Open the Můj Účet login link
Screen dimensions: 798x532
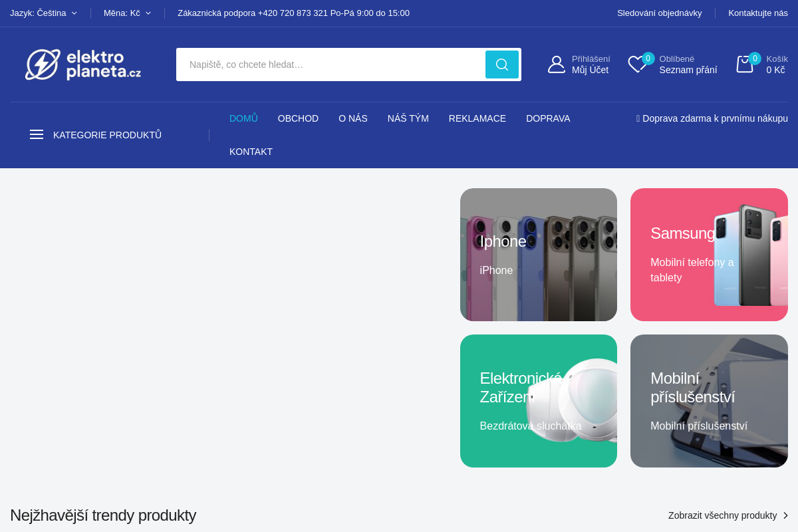(591, 65)
